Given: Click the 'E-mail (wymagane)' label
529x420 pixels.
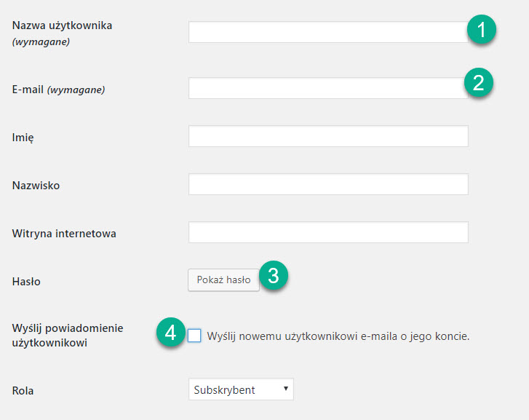Looking at the screenshot, I should [x=58, y=90].
